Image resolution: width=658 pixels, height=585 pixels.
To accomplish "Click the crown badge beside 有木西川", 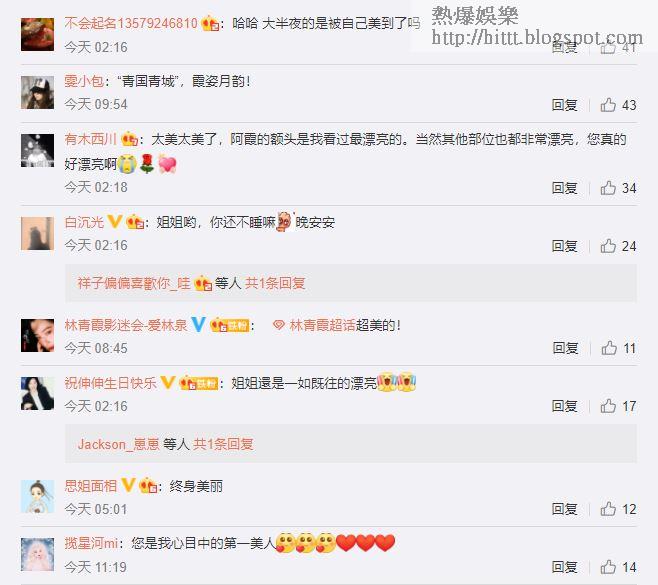I will click(x=129, y=139).
